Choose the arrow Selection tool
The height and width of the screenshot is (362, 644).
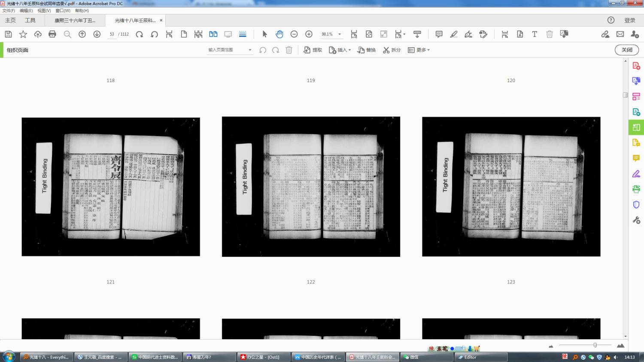pyautogui.click(x=264, y=34)
